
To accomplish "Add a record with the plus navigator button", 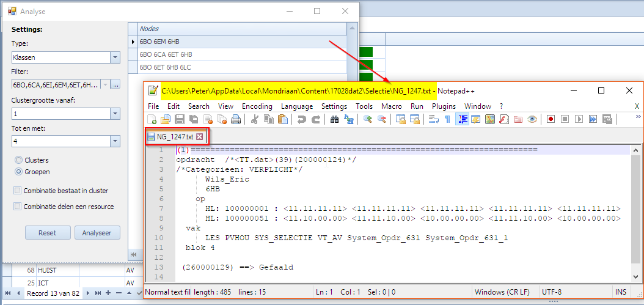I will pos(108,293).
